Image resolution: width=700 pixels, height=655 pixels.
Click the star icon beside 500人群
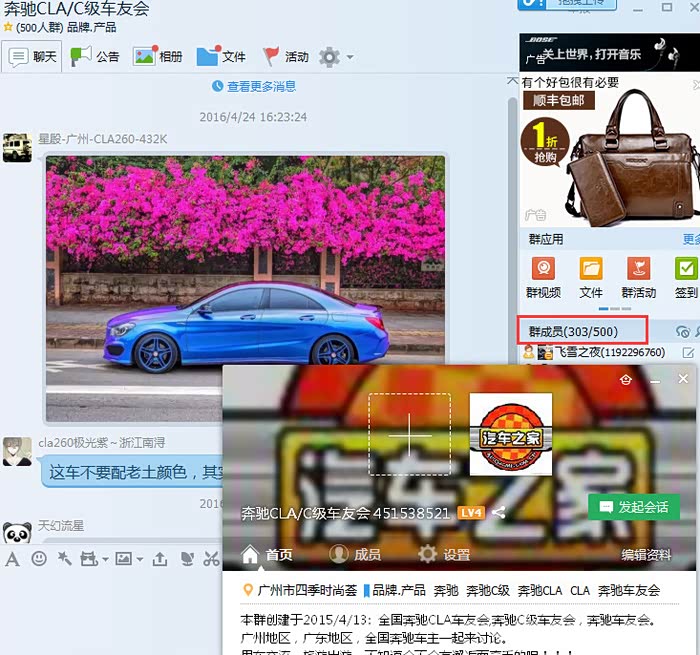8,27
